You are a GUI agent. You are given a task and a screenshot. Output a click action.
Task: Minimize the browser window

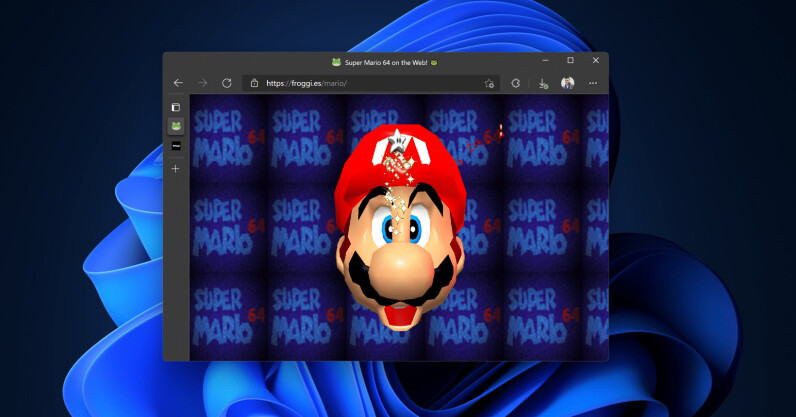click(x=545, y=61)
